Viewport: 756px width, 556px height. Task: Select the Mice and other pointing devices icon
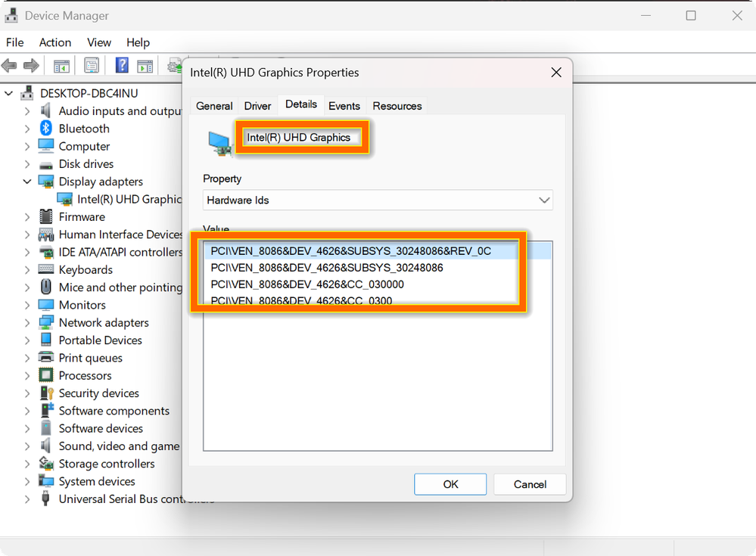tap(46, 287)
